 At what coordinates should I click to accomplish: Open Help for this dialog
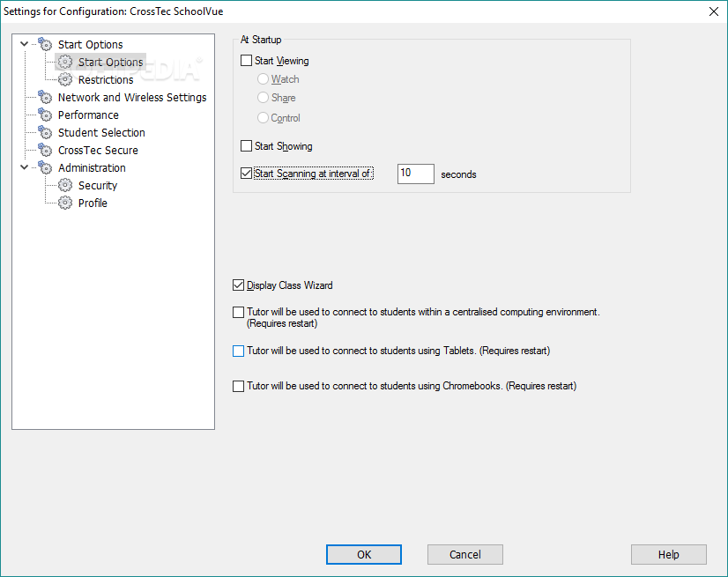[669, 555]
